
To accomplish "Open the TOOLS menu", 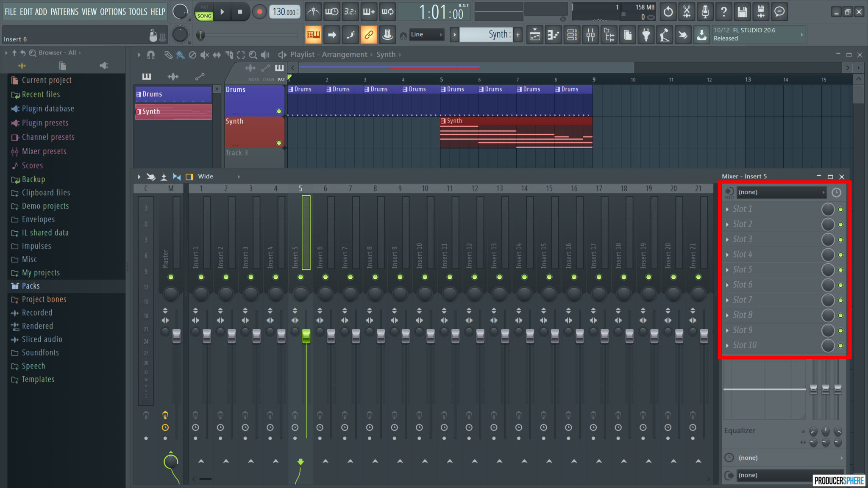I will pyautogui.click(x=138, y=12).
